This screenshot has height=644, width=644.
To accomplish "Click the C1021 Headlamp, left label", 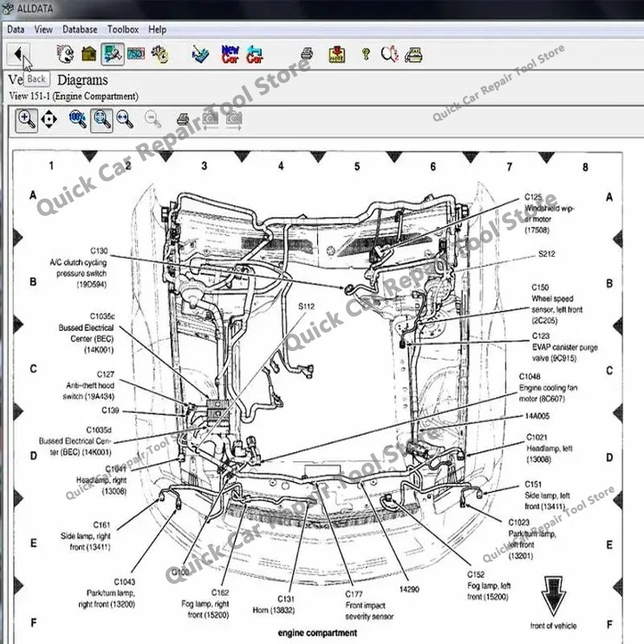I will click(550, 448).
